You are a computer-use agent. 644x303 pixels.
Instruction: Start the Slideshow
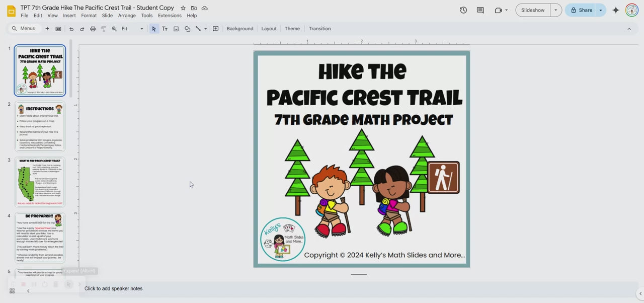click(x=533, y=10)
